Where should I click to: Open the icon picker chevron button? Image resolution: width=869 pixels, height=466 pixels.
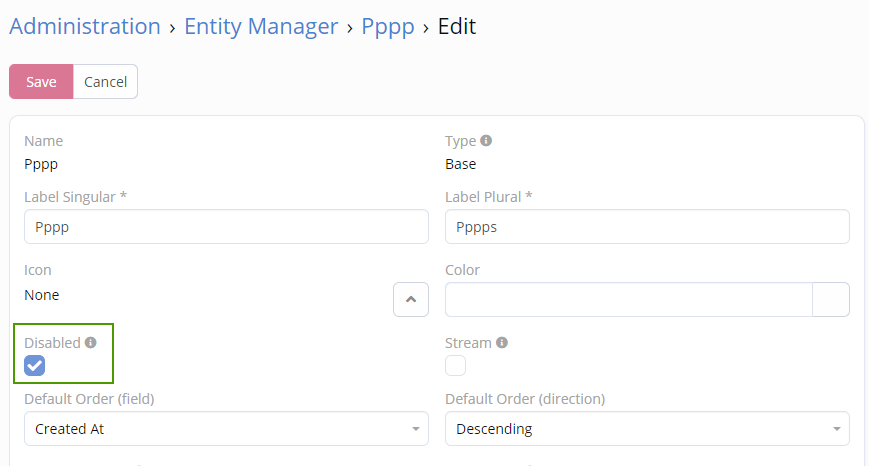point(411,299)
